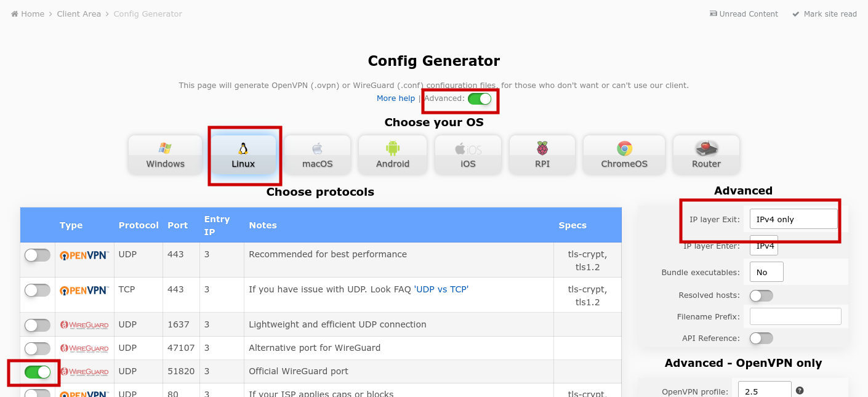Open Home breadcrumb link
The width and height of the screenshot is (868, 397).
28,14
